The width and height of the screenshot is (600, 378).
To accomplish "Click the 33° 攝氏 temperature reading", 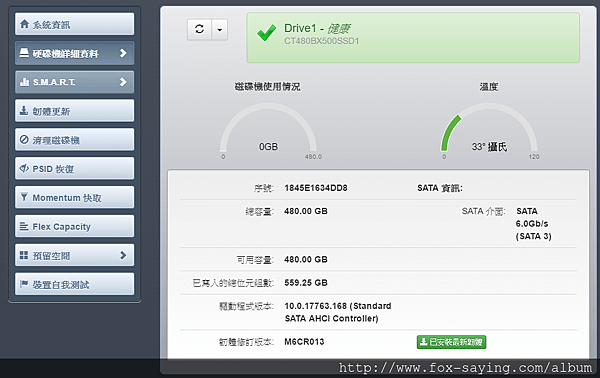I will tap(489, 147).
